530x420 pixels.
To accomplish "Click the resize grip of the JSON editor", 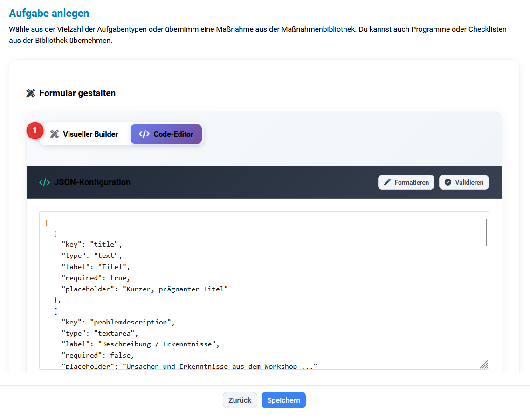I will point(485,364).
